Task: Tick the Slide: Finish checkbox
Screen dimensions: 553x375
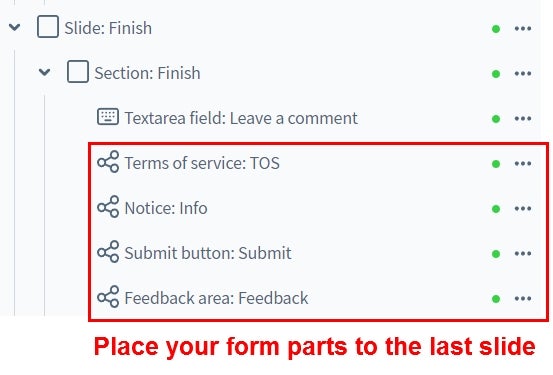Action: (x=48, y=26)
